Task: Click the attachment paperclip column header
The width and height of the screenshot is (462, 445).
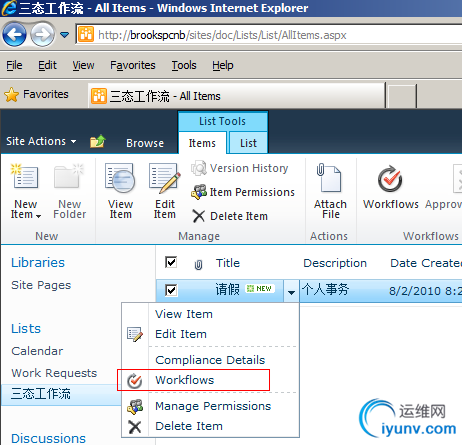Action: [198, 265]
